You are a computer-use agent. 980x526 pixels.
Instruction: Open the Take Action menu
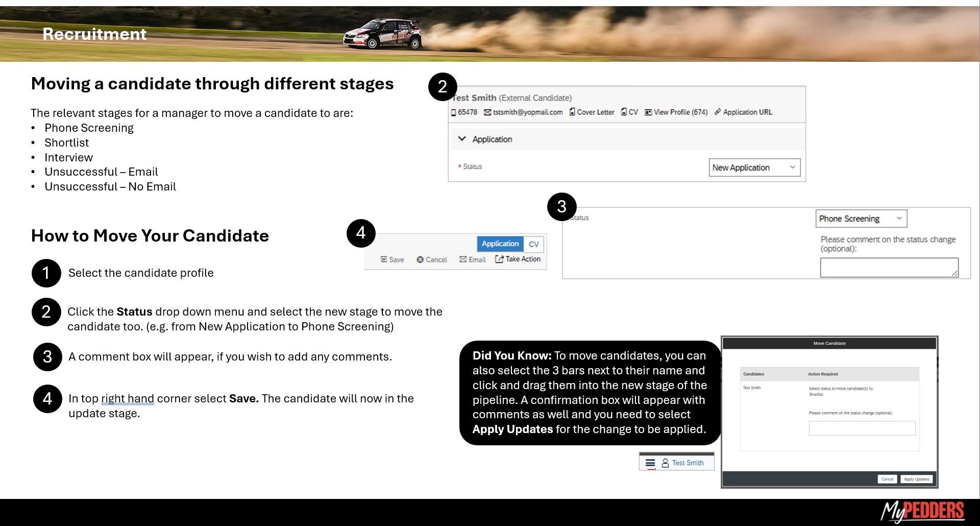coord(518,259)
